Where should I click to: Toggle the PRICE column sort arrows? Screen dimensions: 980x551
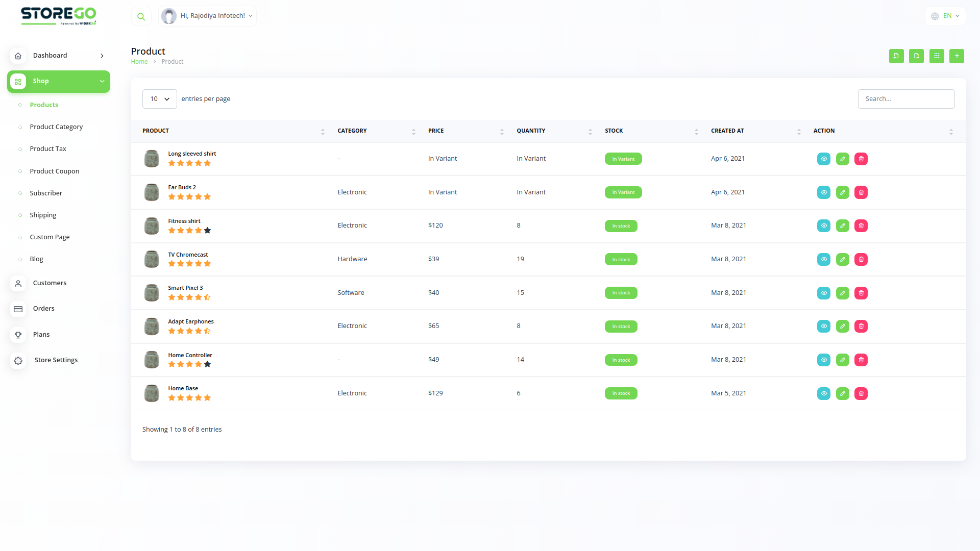501,131
